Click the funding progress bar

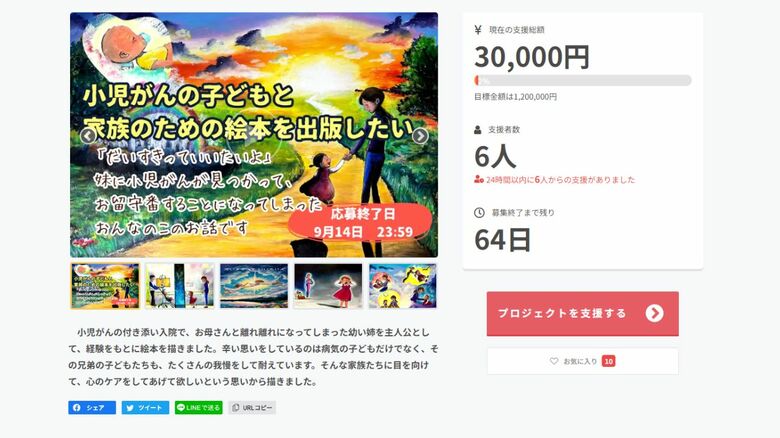point(583,80)
